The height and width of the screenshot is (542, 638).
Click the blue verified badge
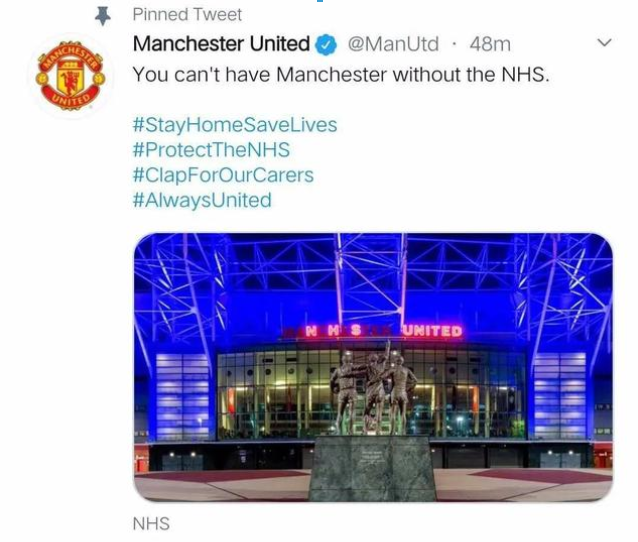327,45
